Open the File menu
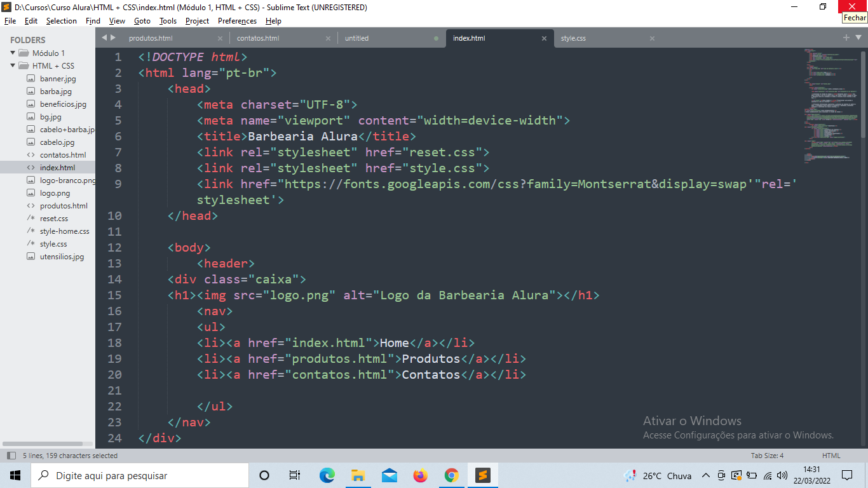The height and width of the screenshot is (488, 868). tap(10, 21)
